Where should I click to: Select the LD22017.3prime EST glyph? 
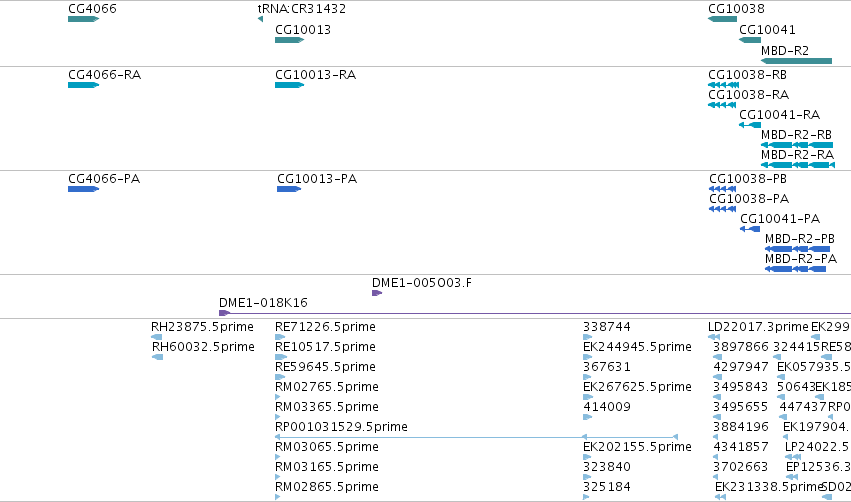714,337
